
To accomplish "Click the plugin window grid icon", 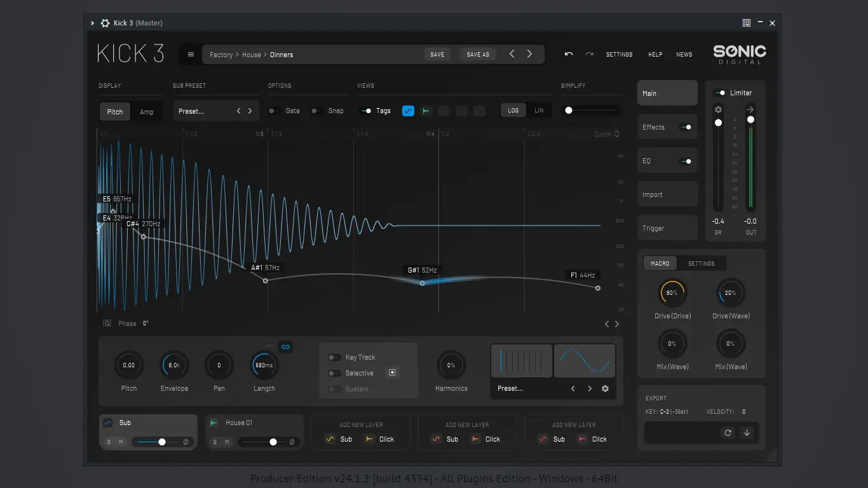I will point(747,23).
